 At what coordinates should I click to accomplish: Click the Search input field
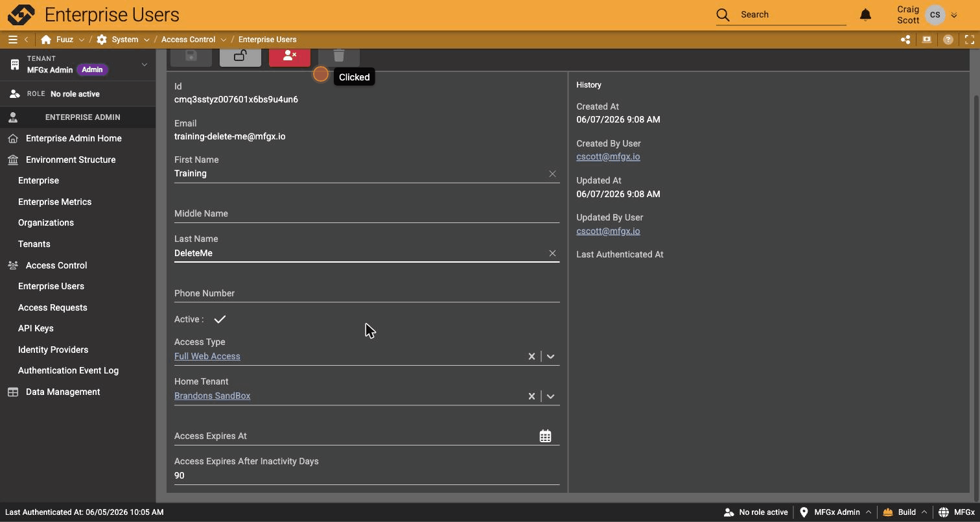tap(792, 14)
